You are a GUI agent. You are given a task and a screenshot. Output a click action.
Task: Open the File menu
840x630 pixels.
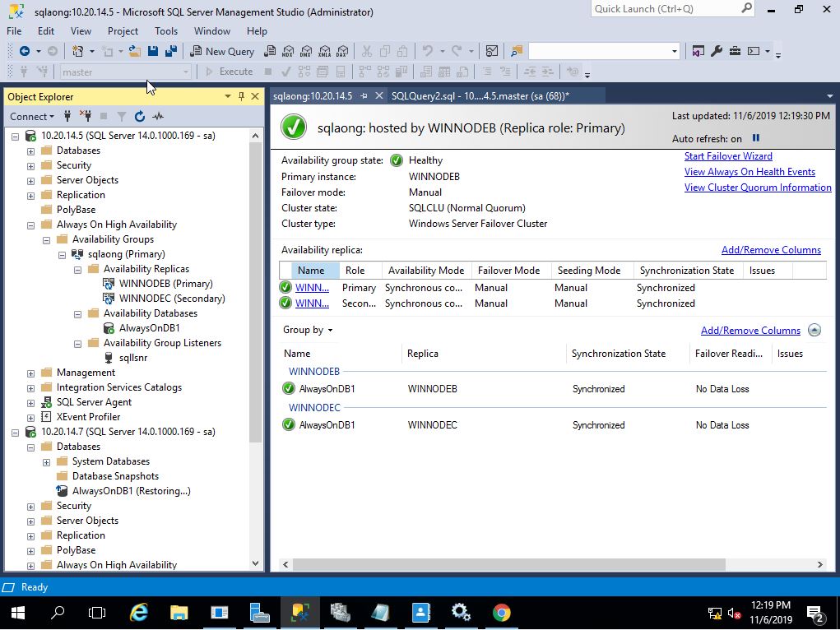tap(14, 31)
